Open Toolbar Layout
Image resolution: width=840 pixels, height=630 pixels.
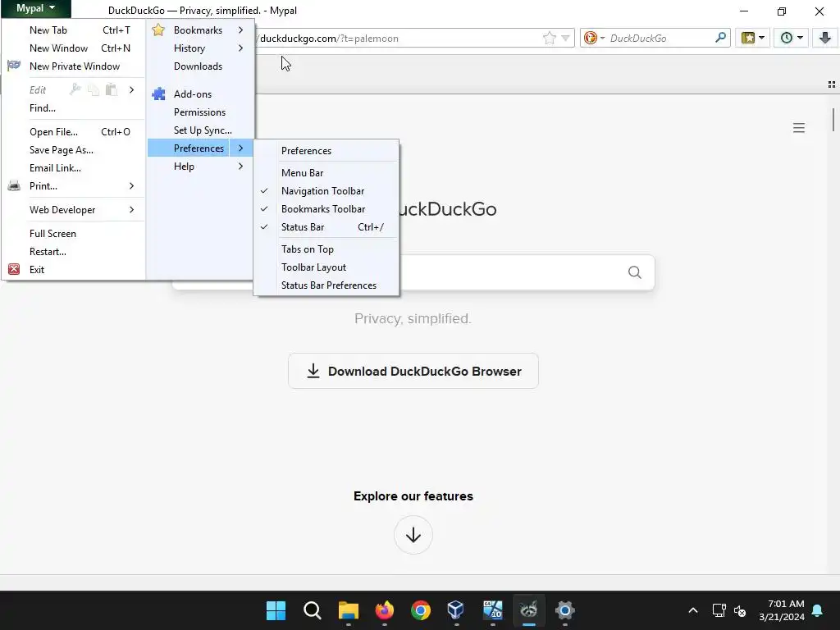pos(326,267)
